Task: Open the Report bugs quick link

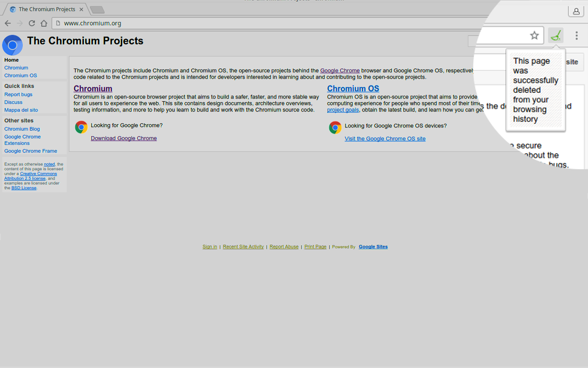Action: [18, 94]
